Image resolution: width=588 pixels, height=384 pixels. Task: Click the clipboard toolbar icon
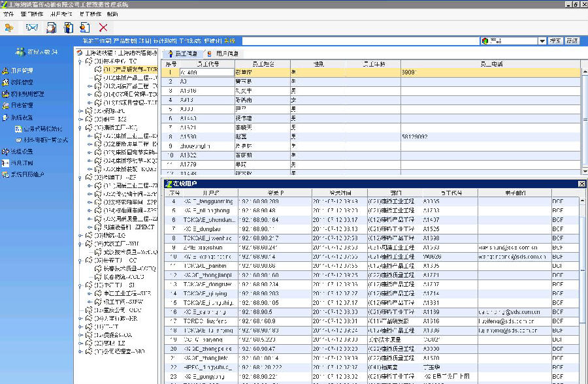pyautogui.click(x=68, y=27)
